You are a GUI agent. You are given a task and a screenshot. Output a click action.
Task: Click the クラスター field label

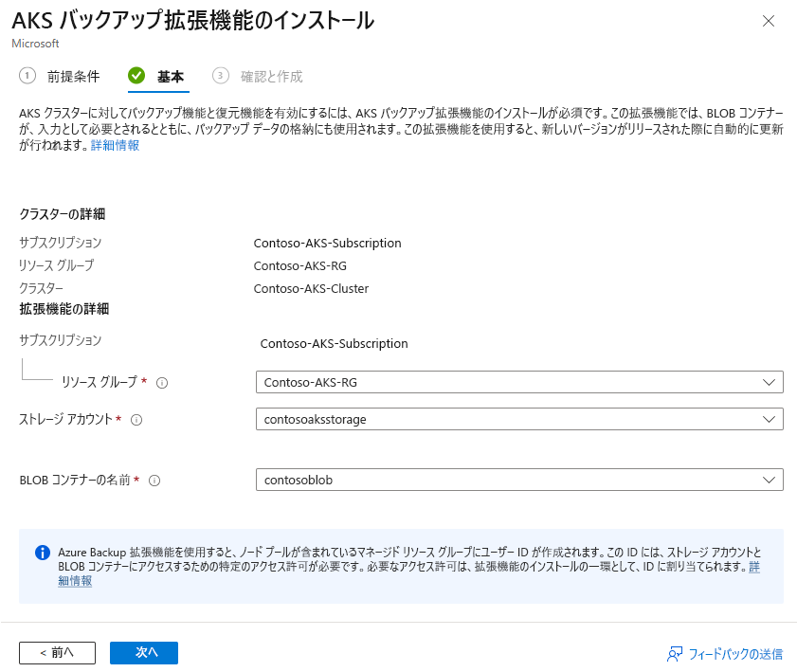41,288
